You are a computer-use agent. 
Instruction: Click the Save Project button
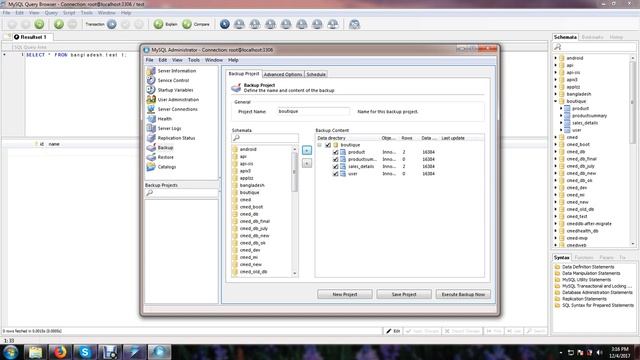[x=404, y=294]
